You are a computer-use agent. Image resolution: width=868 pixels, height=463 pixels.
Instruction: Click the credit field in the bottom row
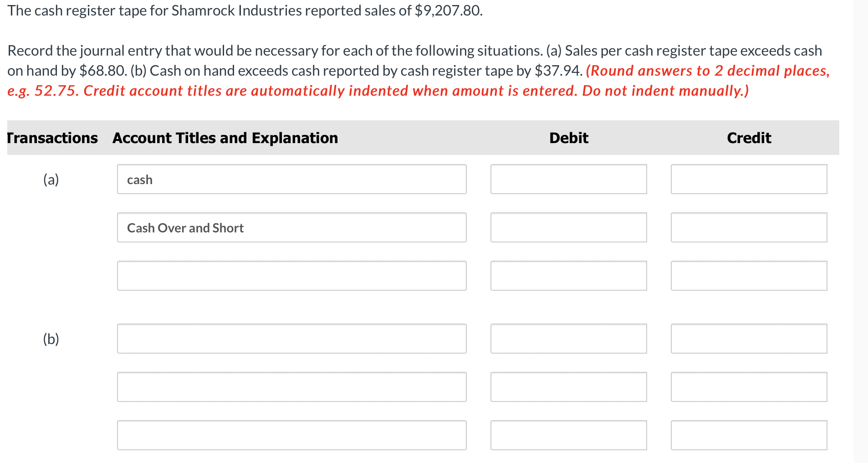click(x=749, y=435)
